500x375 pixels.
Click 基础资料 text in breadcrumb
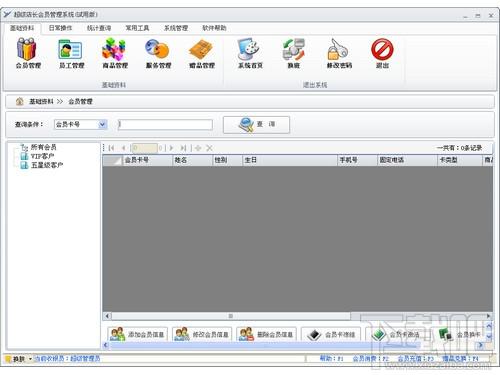(x=41, y=101)
